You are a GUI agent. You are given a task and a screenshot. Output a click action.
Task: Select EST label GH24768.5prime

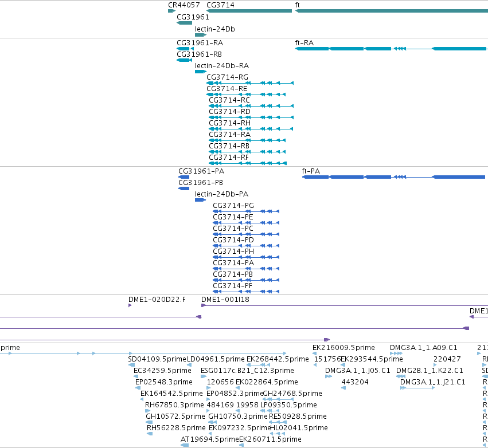(x=292, y=394)
